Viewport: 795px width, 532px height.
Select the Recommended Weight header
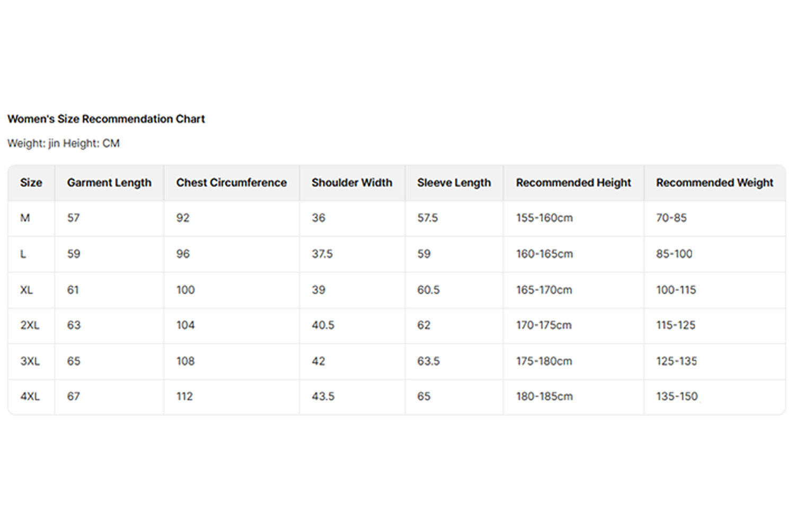[714, 183]
